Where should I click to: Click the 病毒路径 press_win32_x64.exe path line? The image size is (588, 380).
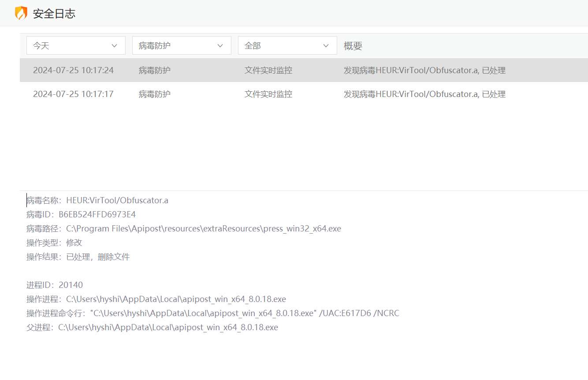tap(184, 229)
